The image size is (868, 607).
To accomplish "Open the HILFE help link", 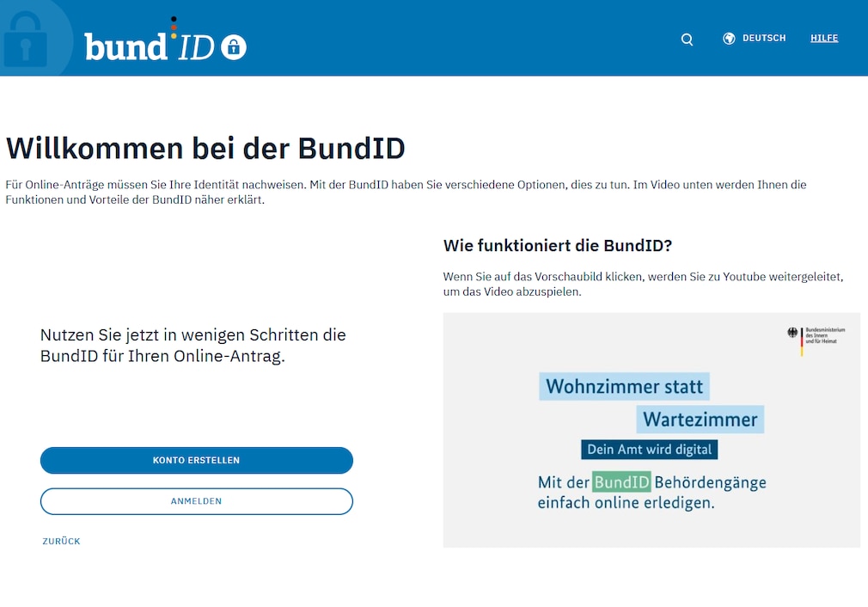I will click(824, 38).
